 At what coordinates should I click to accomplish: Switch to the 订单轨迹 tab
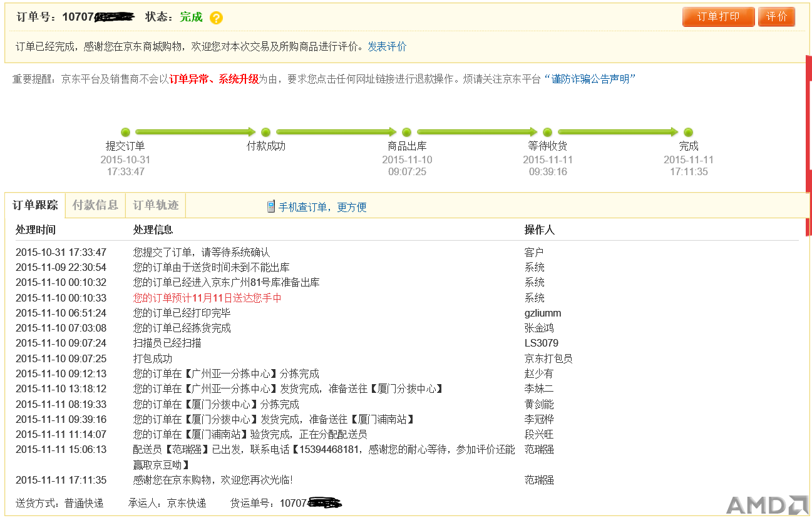[x=155, y=205]
